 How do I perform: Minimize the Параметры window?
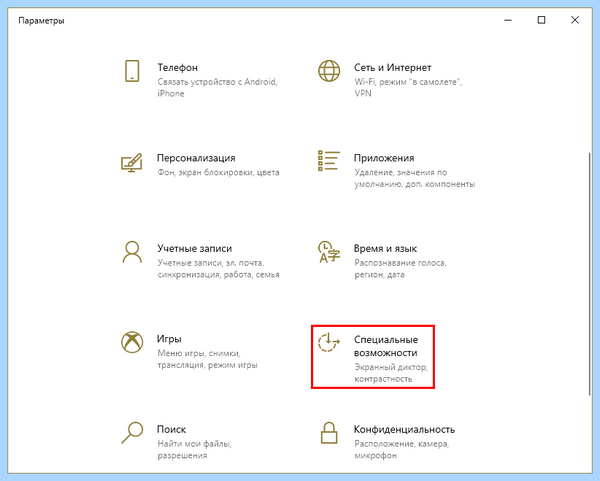tap(508, 20)
